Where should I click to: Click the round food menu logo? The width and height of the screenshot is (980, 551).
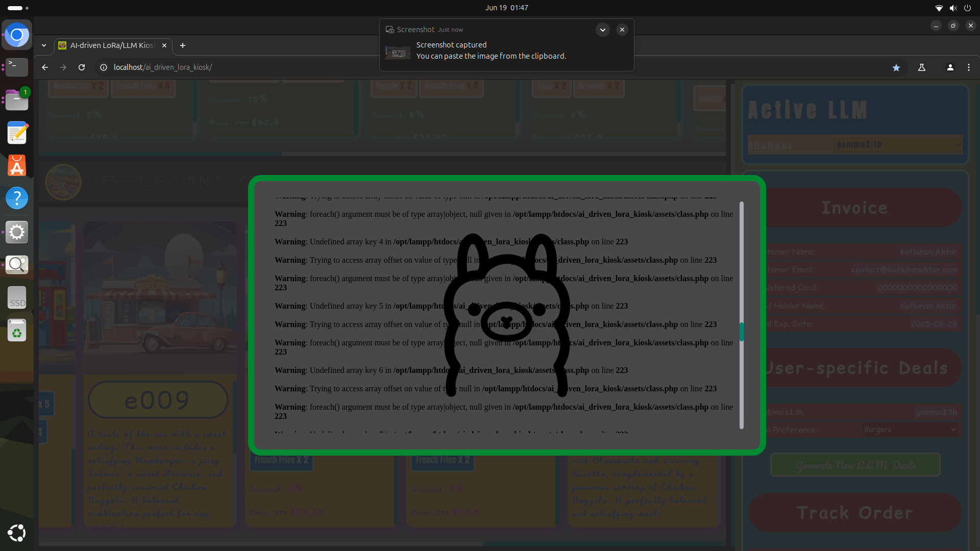point(63,182)
